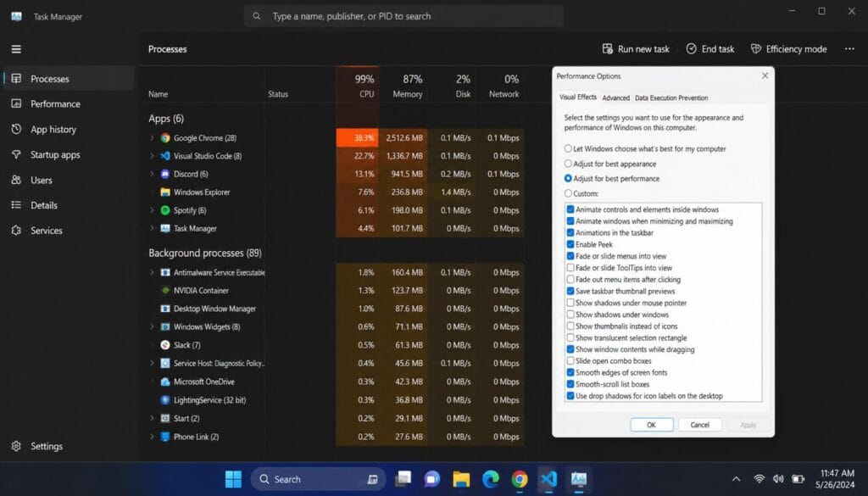Check Slide open combo boxes
Screen dimensions: 868x496
[x=570, y=361]
